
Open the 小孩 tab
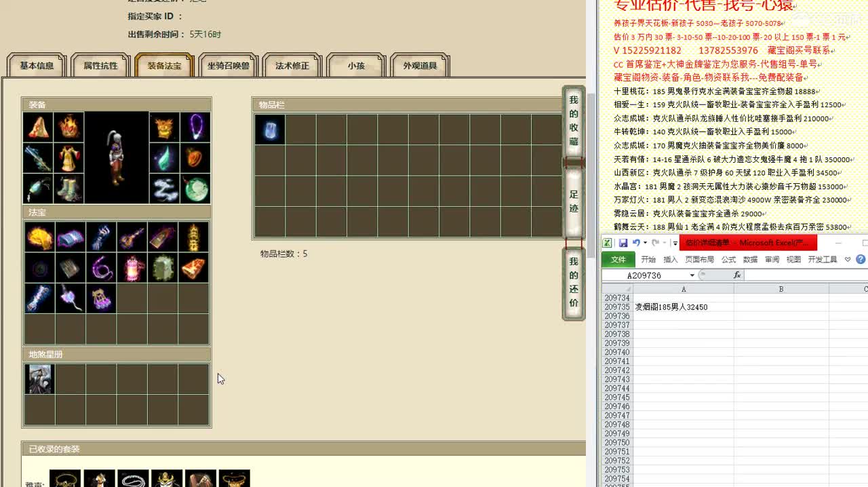click(356, 66)
